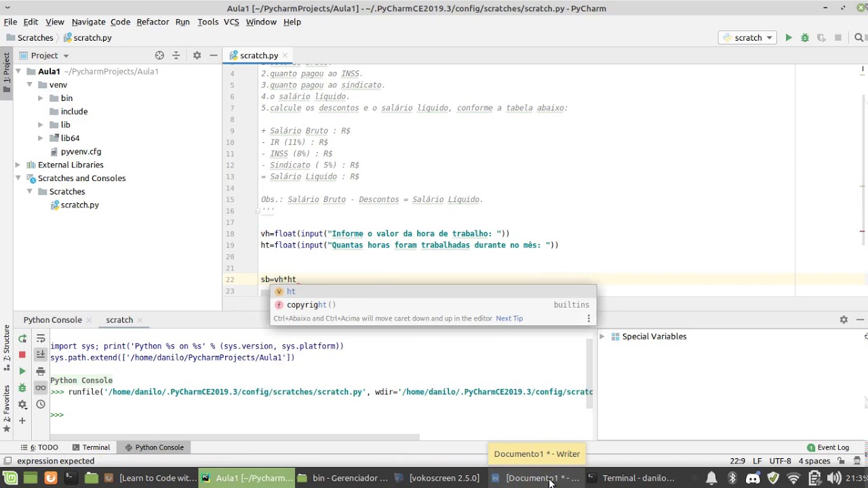Viewport: 868px width, 488px height.
Task: Open volume control in system tray
Action: pyautogui.click(x=835, y=479)
